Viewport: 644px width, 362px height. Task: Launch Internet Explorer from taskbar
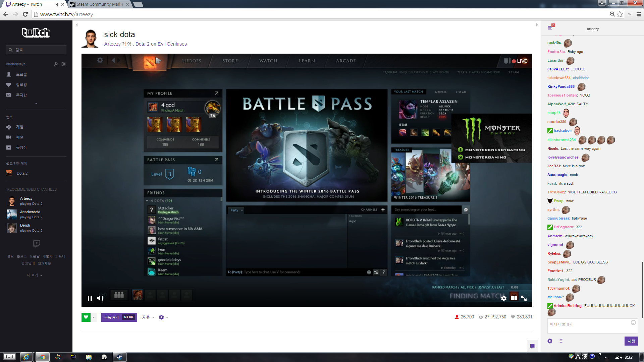pyautogui.click(x=26, y=357)
